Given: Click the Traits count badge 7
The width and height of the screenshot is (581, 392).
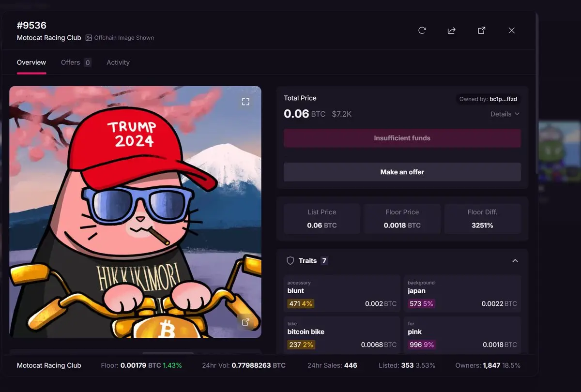Looking at the screenshot, I should [x=324, y=260].
